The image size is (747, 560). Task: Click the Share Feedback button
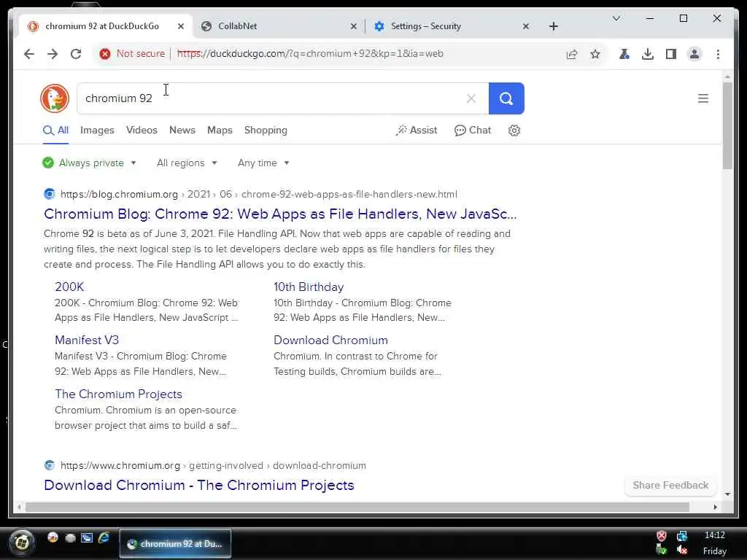pos(670,485)
